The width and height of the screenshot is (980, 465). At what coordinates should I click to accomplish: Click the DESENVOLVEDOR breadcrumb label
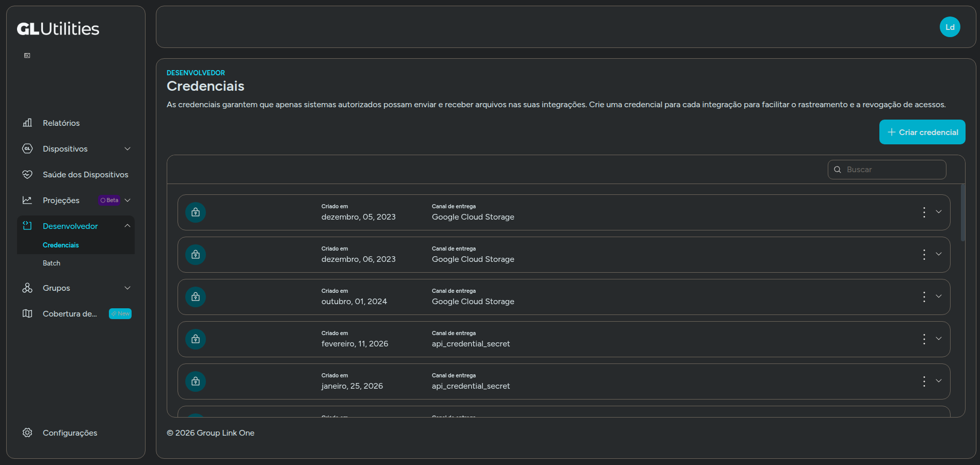(196, 73)
